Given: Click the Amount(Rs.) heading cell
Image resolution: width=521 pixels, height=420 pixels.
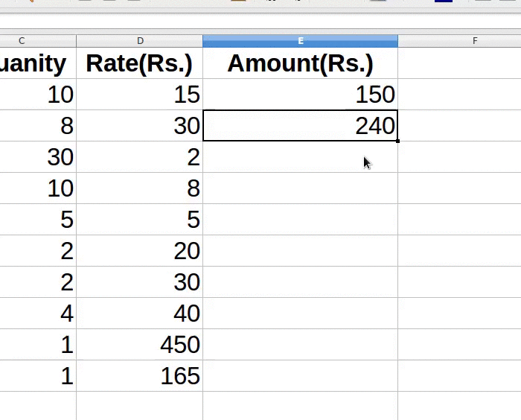Looking at the screenshot, I should (x=300, y=64).
